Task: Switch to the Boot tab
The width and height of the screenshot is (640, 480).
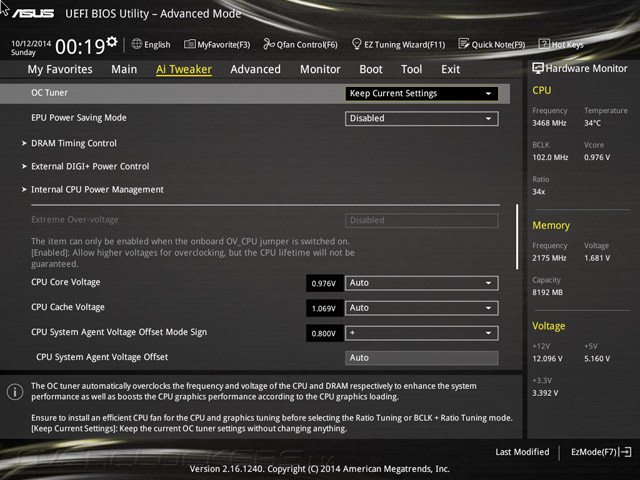Action: 371,69
